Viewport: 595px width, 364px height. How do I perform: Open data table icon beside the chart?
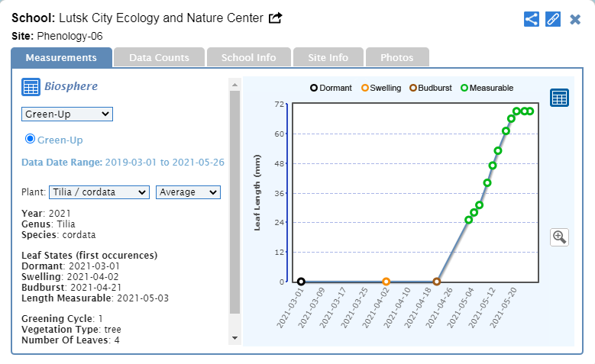pyautogui.click(x=559, y=98)
